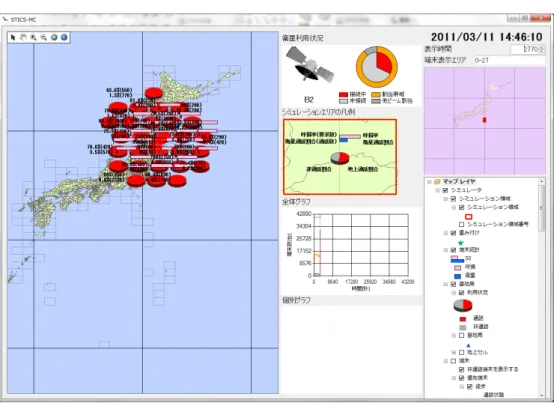Click the layer tree scrollbar down arrow

tap(541, 396)
